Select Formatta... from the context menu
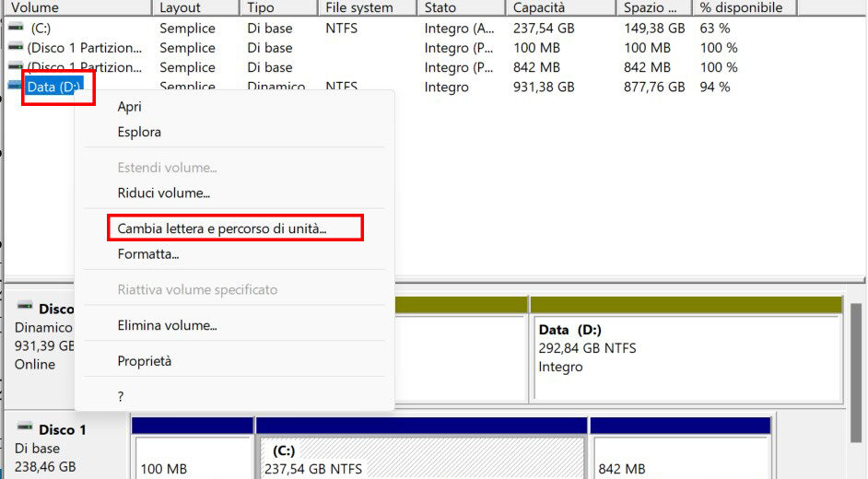This screenshot has height=479, width=868. coord(148,253)
